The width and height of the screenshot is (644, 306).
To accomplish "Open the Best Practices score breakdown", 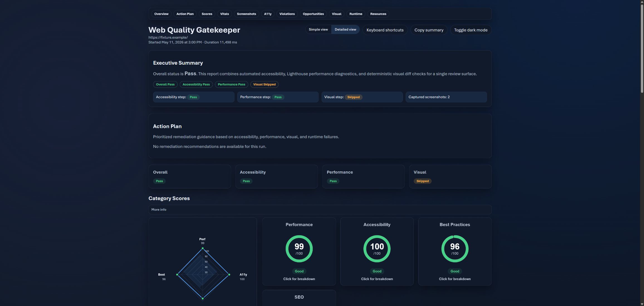I will pyautogui.click(x=455, y=251).
